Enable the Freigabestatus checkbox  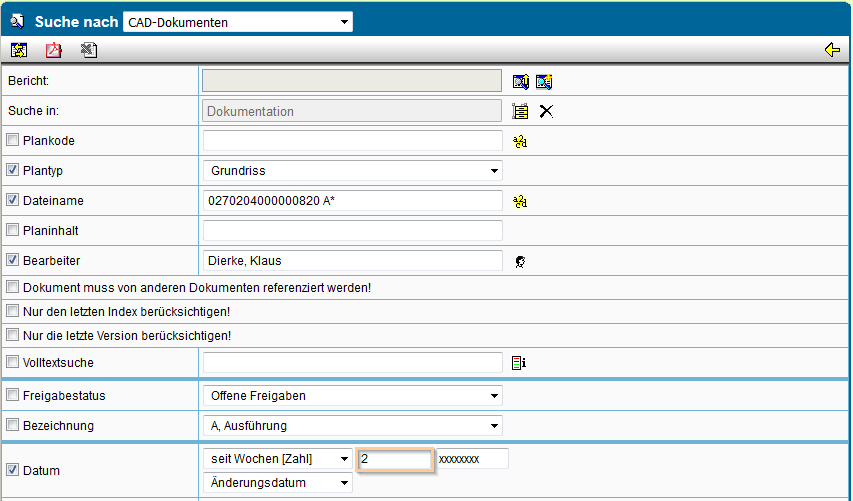pyautogui.click(x=13, y=395)
